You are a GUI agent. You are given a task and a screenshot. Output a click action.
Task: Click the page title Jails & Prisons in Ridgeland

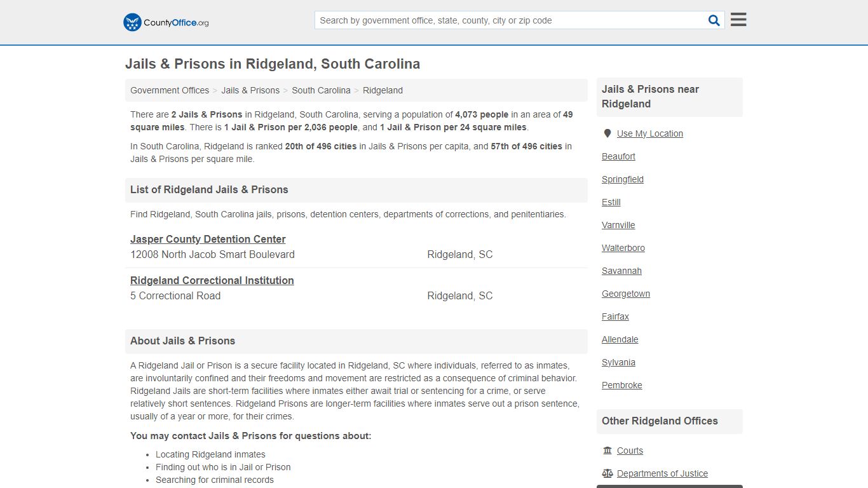273,64
